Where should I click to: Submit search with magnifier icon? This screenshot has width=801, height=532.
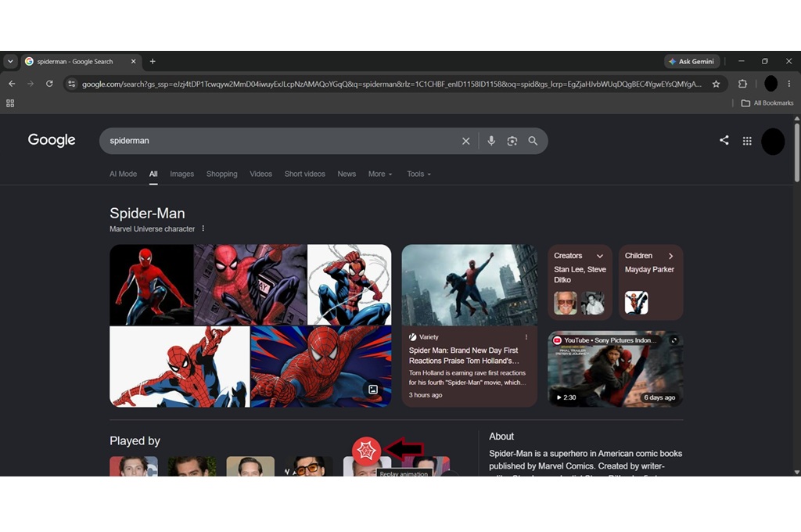[x=533, y=141]
